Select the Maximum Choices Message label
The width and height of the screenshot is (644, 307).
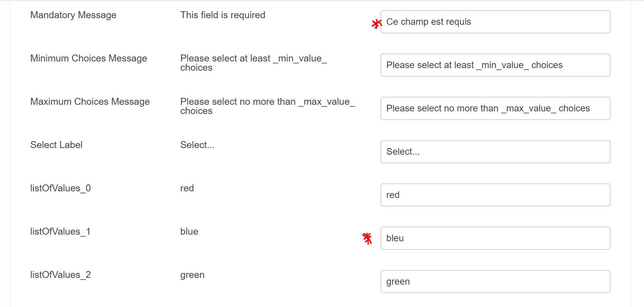click(90, 102)
